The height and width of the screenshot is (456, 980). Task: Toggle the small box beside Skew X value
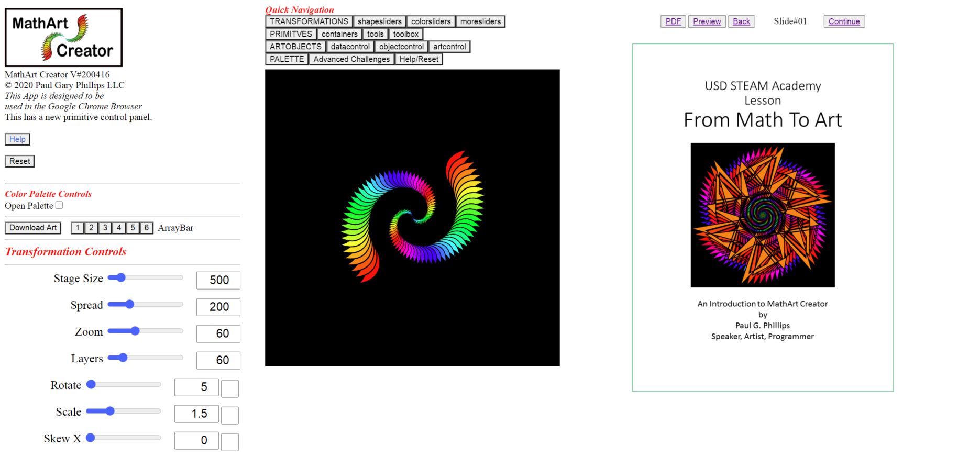click(x=229, y=442)
